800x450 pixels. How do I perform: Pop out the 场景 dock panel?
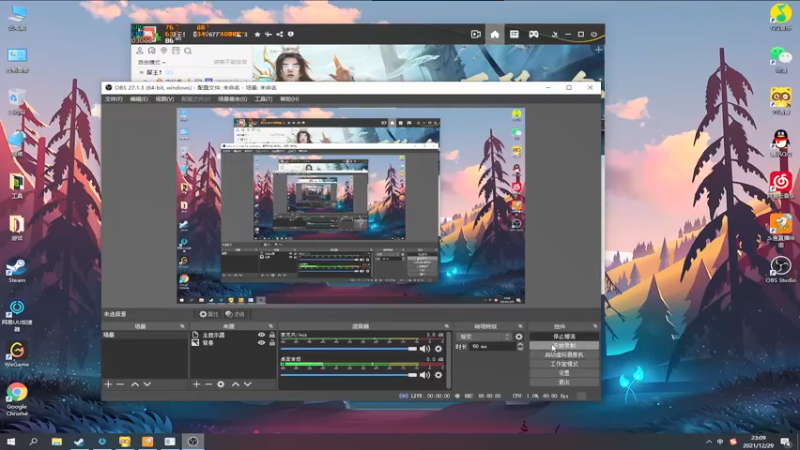[x=182, y=327]
